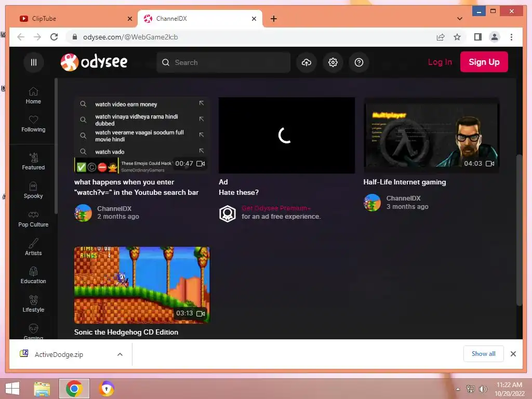Click ChannelDX avatar under watch?v= video
532x399 pixels.
pyautogui.click(x=83, y=212)
